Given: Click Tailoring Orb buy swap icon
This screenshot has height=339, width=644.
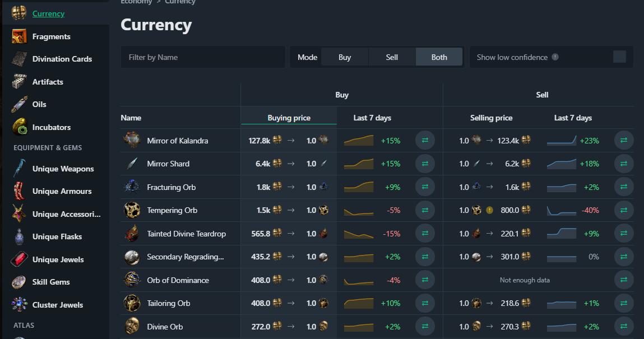Looking at the screenshot, I should (425, 303).
